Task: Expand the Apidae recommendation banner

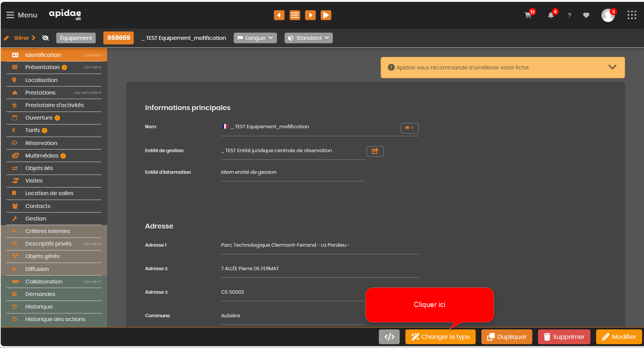Action: click(x=612, y=67)
